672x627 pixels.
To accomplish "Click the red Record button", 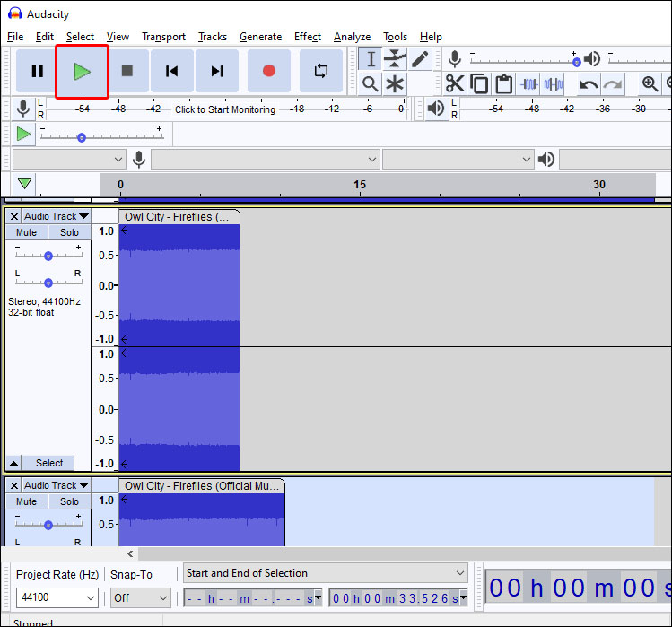I will (269, 71).
